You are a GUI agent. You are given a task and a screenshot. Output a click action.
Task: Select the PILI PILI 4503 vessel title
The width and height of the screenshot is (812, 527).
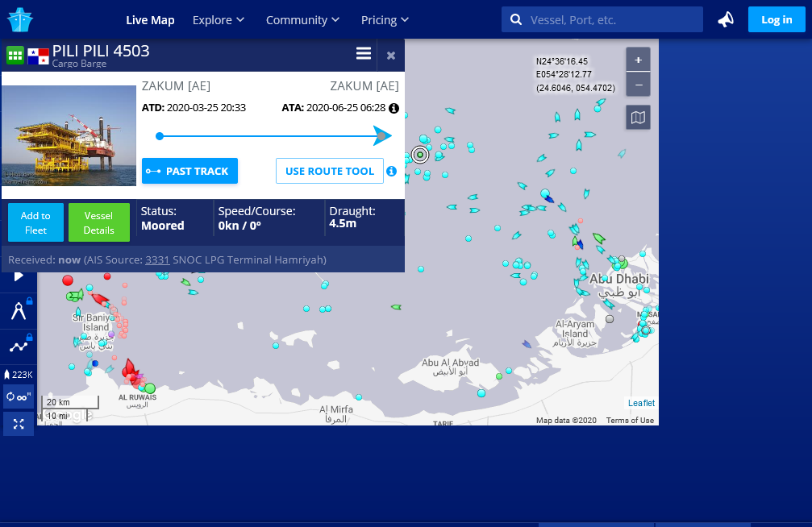click(x=101, y=51)
